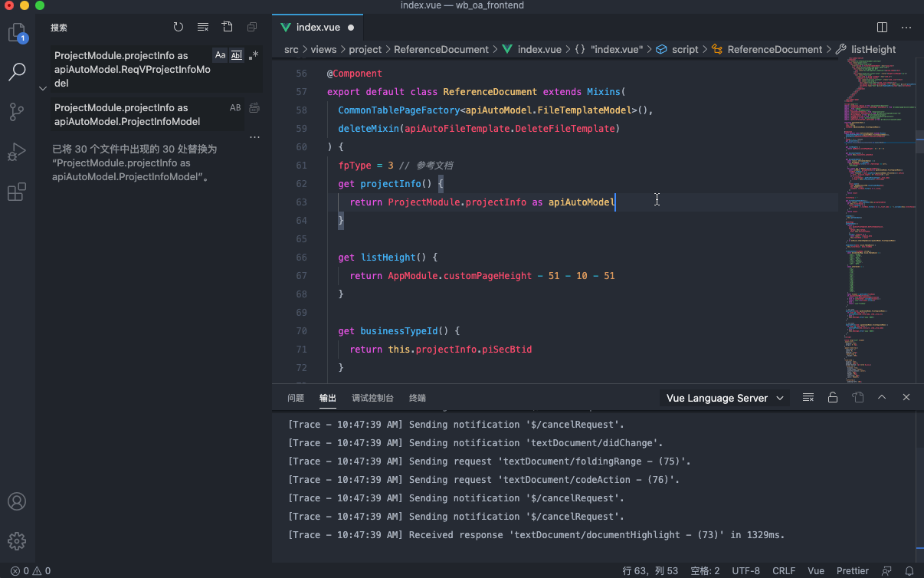Split the editor to the right
924x578 pixels.
tap(882, 27)
